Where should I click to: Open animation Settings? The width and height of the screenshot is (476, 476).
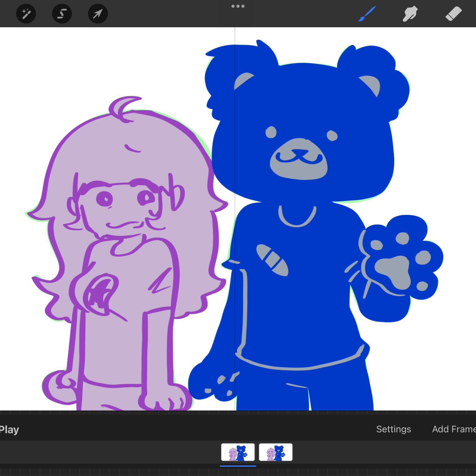point(394,429)
